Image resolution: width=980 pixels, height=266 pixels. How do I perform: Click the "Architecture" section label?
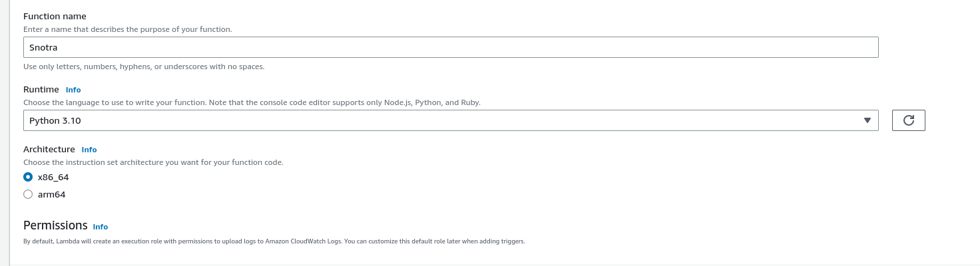tap(49, 150)
